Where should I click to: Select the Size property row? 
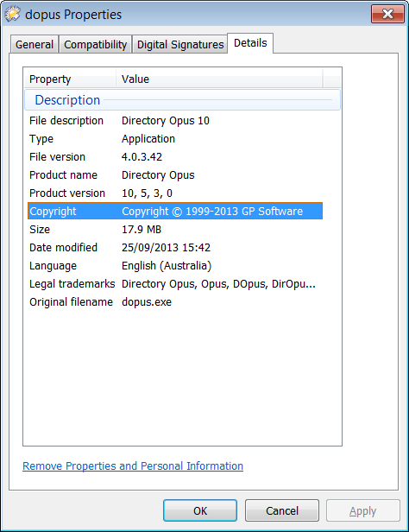(175, 230)
